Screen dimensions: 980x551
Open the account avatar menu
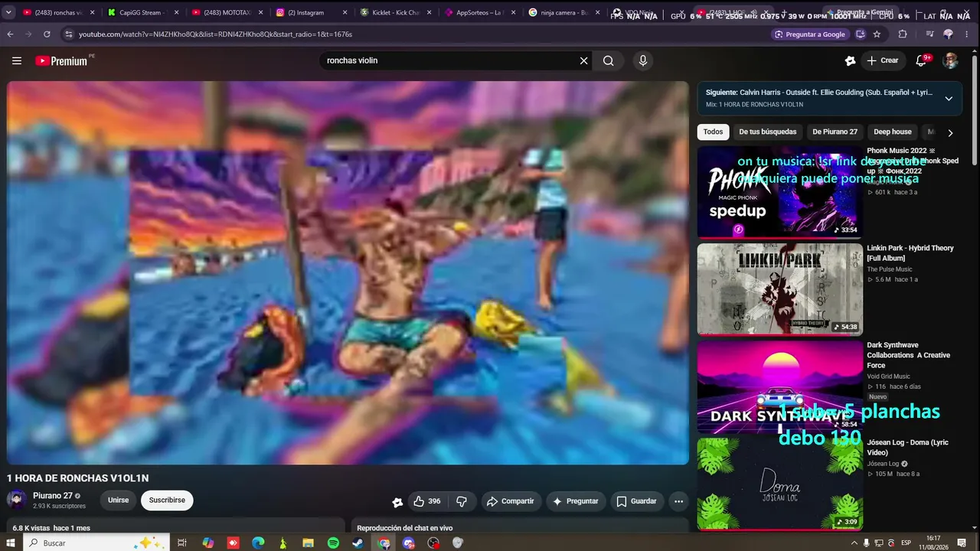tap(950, 60)
